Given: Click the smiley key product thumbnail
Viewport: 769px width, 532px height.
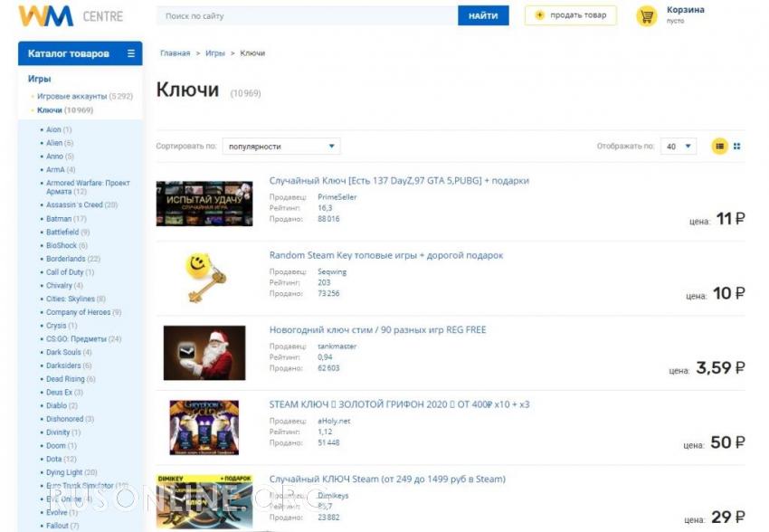Looking at the screenshot, I should click(x=205, y=277).
